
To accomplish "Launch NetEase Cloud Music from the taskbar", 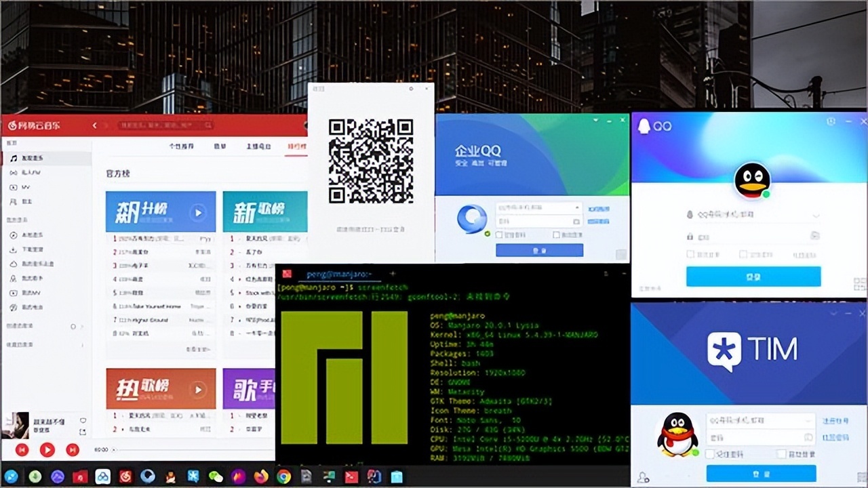I will tap(125, 476).
